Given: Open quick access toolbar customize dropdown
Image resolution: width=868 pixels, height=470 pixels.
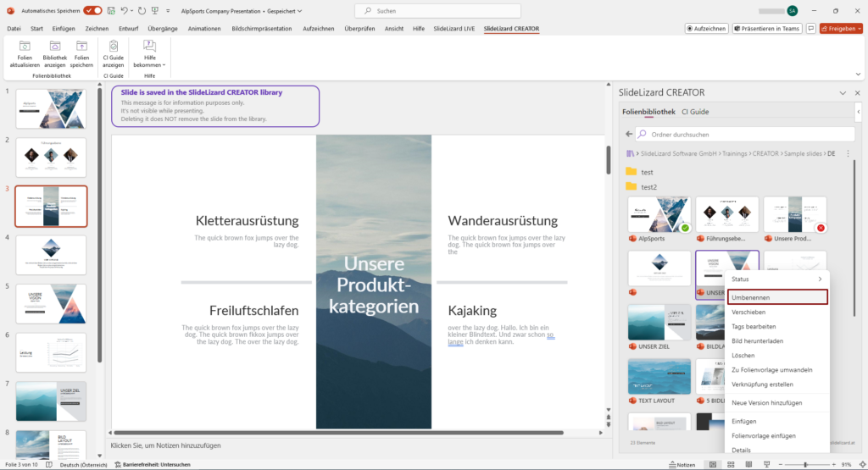Looking at the screenshot, I should click(168, 10).
